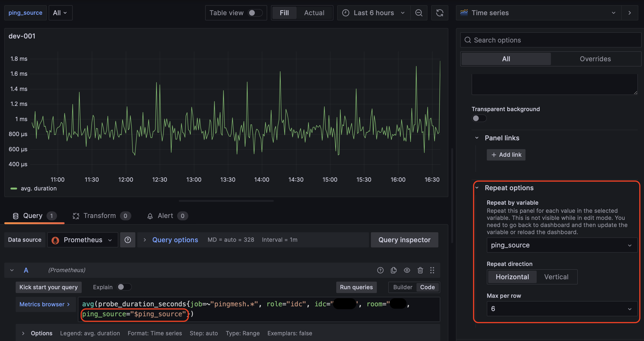Click the Run queries button
Screen dimensions: 644x341
[356, 287]
